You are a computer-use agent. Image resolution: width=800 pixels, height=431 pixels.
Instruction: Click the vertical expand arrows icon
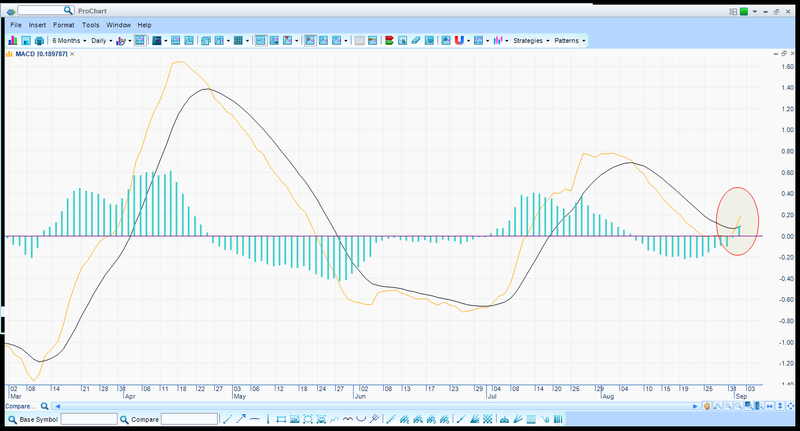(x=780, y=406)
